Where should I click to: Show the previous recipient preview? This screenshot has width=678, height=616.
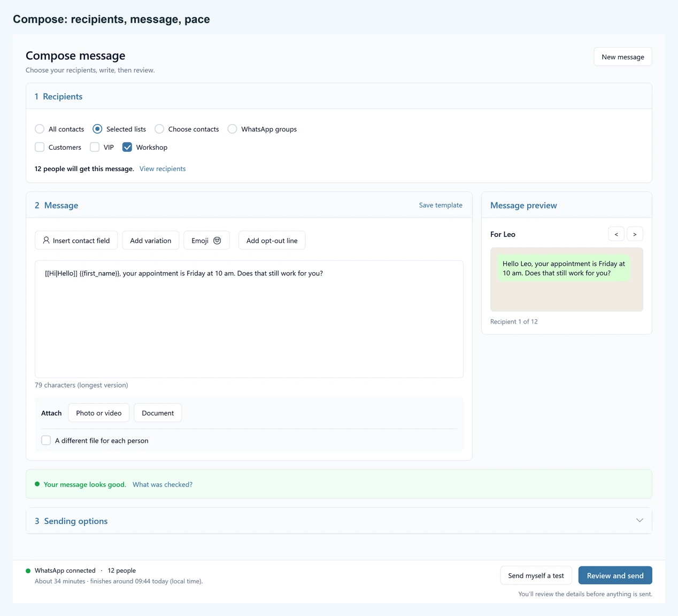pos(616,234)
